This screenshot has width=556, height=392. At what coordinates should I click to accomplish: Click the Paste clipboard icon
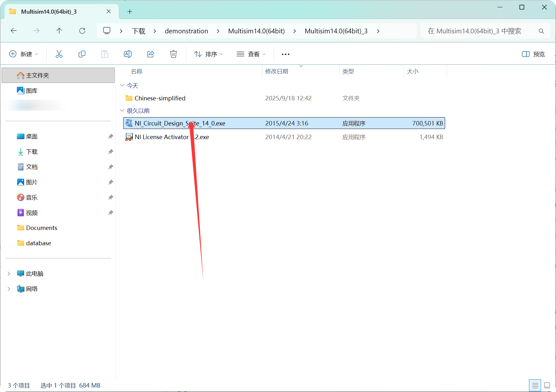click(105, 54)
